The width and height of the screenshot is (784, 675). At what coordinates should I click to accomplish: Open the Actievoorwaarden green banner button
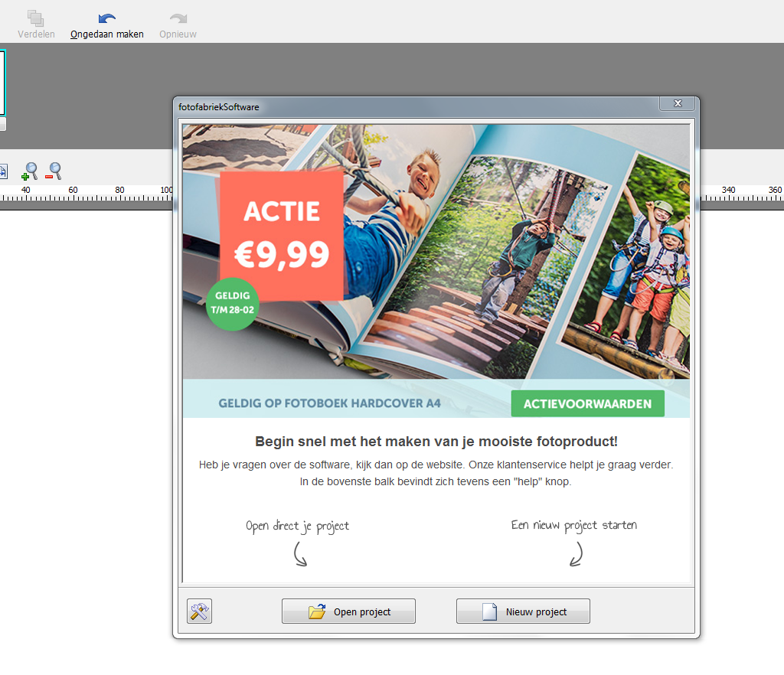point(587,404)
